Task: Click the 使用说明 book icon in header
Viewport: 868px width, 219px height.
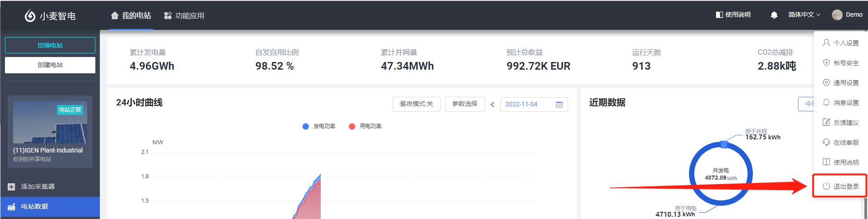Action: [719, 15]
